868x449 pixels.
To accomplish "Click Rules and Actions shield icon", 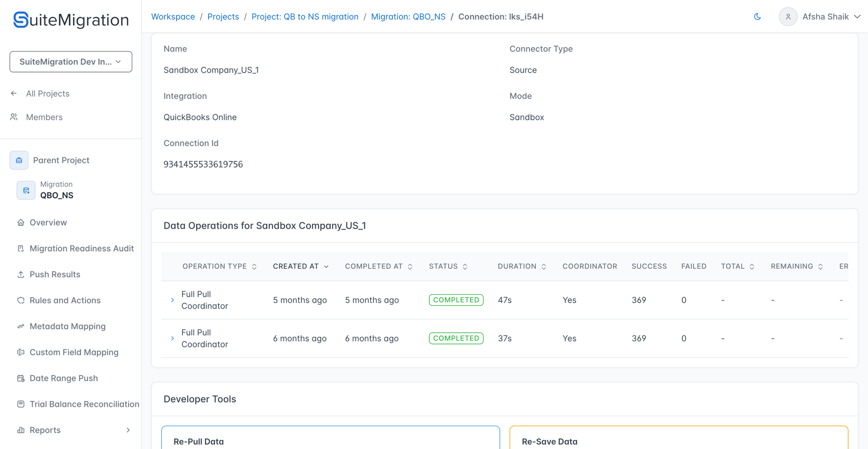I will click(x=21, y=300).
